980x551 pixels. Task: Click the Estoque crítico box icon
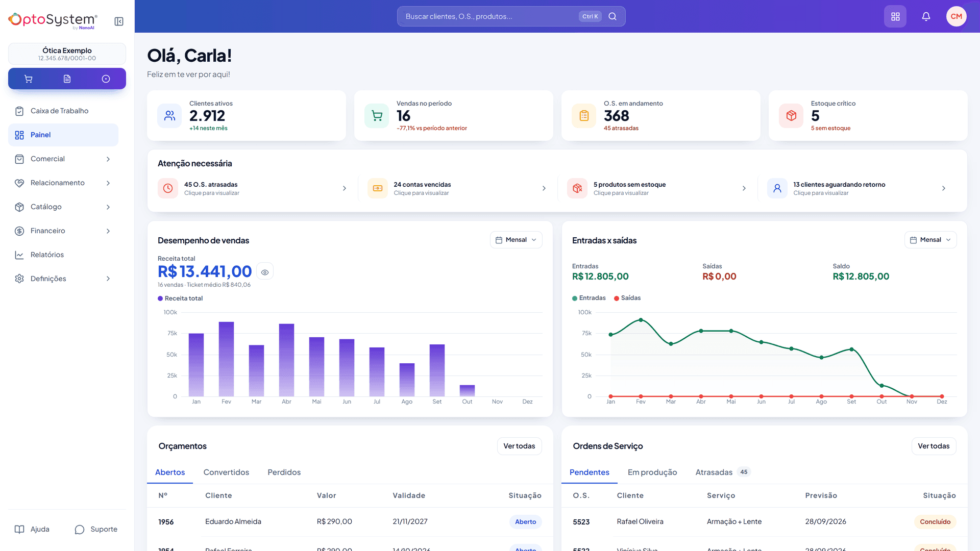click(792, 116)
